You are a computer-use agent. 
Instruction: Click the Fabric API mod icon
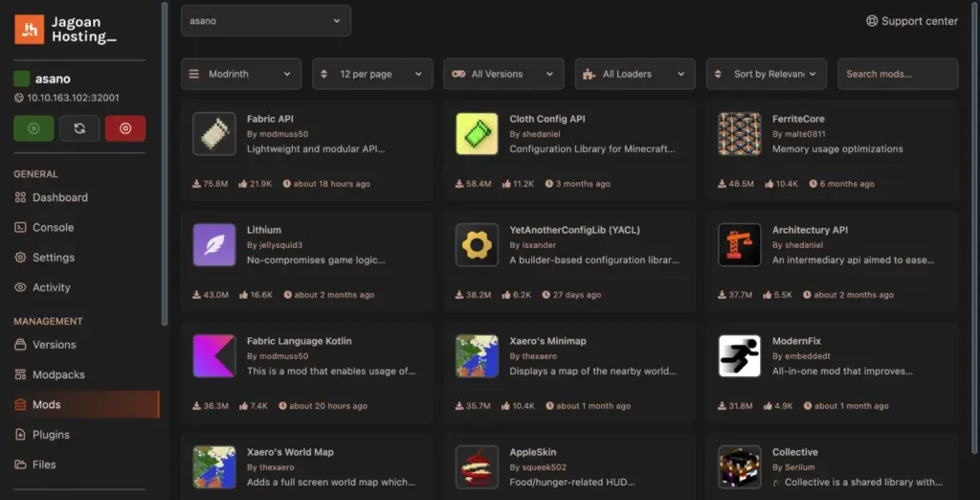[214, 134]
